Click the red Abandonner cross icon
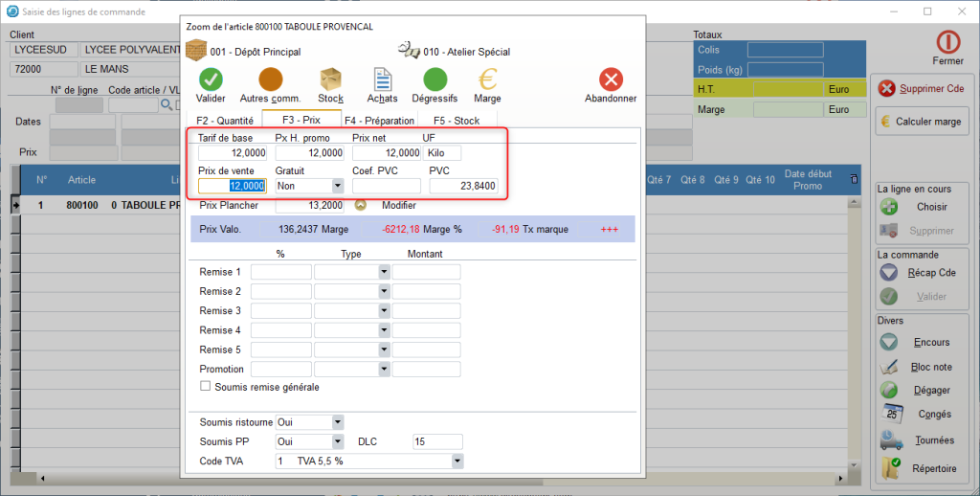Screen dimensions: 980x496 [x=611, y=79]
